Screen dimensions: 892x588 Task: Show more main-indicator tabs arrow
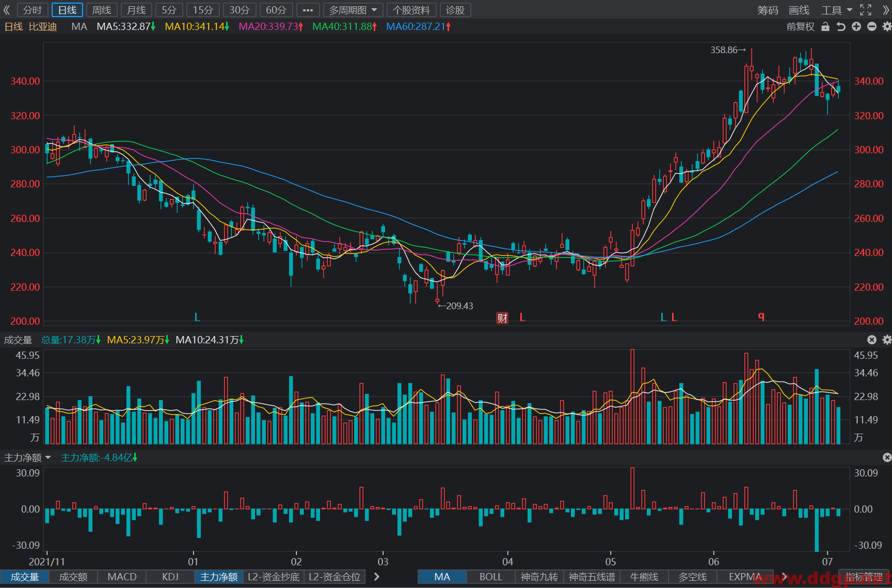pos(784,577)
